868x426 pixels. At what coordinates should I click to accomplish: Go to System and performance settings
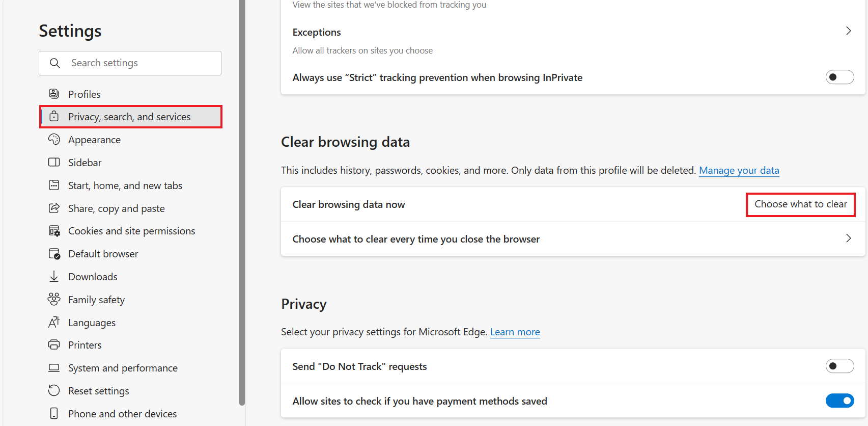point(123,368)
